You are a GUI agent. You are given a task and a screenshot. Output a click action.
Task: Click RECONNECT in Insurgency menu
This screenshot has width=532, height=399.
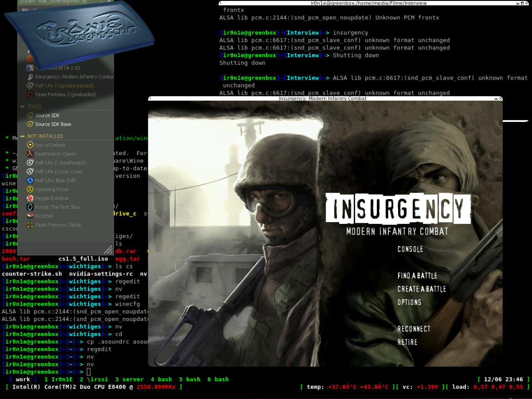(x=414, y=329)
